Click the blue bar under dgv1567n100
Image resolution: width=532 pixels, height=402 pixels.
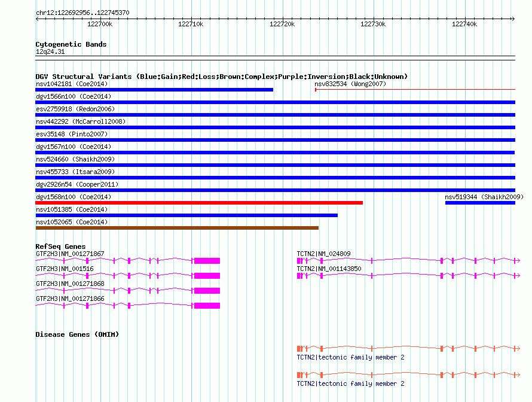(275, 153)
